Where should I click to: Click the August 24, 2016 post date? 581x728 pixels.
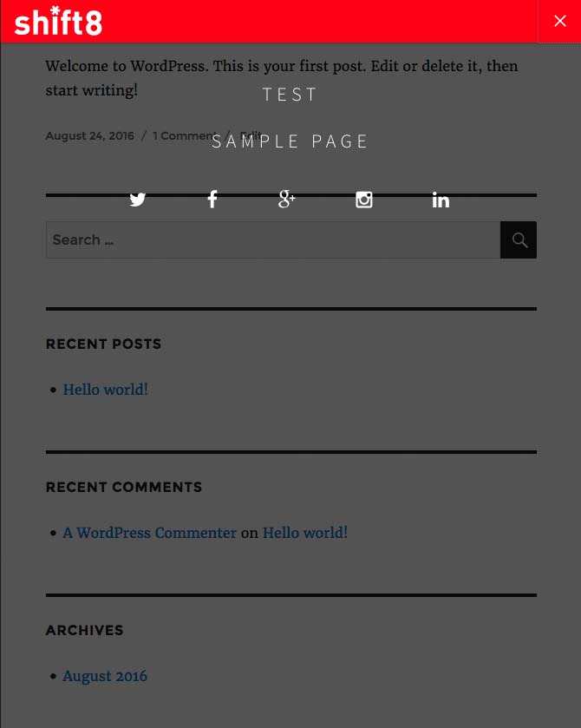pos(89,136)
